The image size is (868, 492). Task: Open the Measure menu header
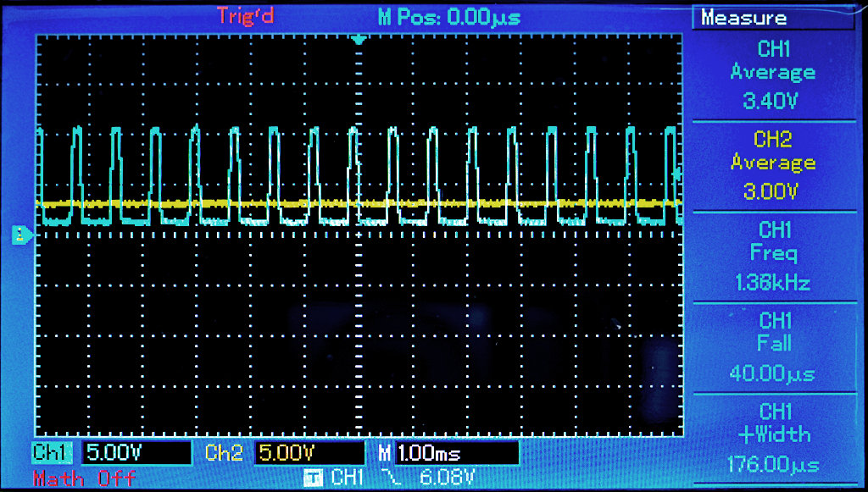pos(774,18)
